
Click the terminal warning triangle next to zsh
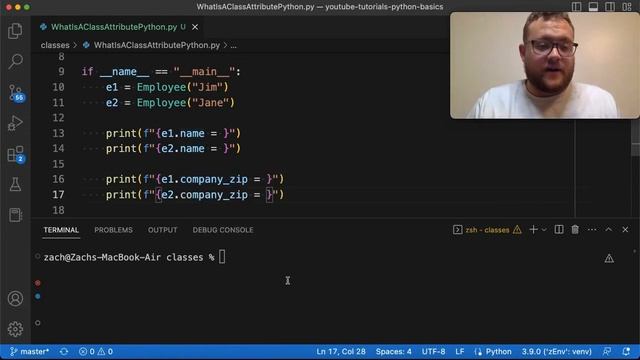pyautogui.click(x=517, y=230)
